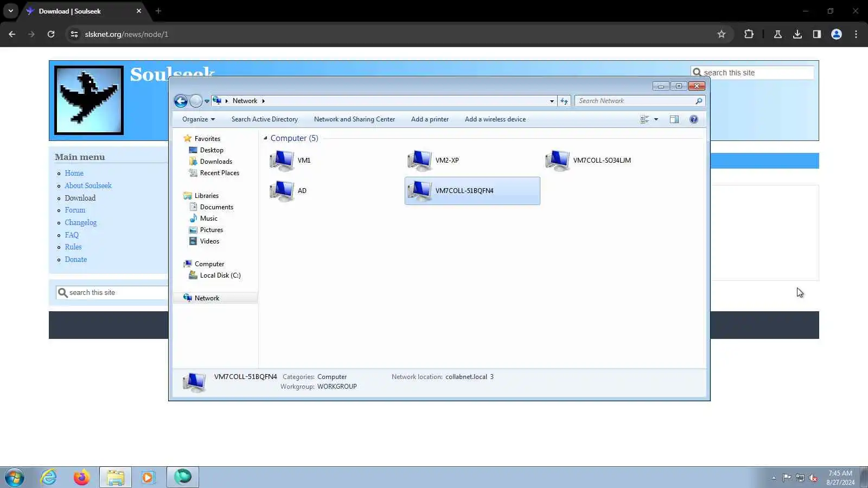Launch Internet Explorer from taskbar
This screenshot has width=868, height=488.
[49, 477]
